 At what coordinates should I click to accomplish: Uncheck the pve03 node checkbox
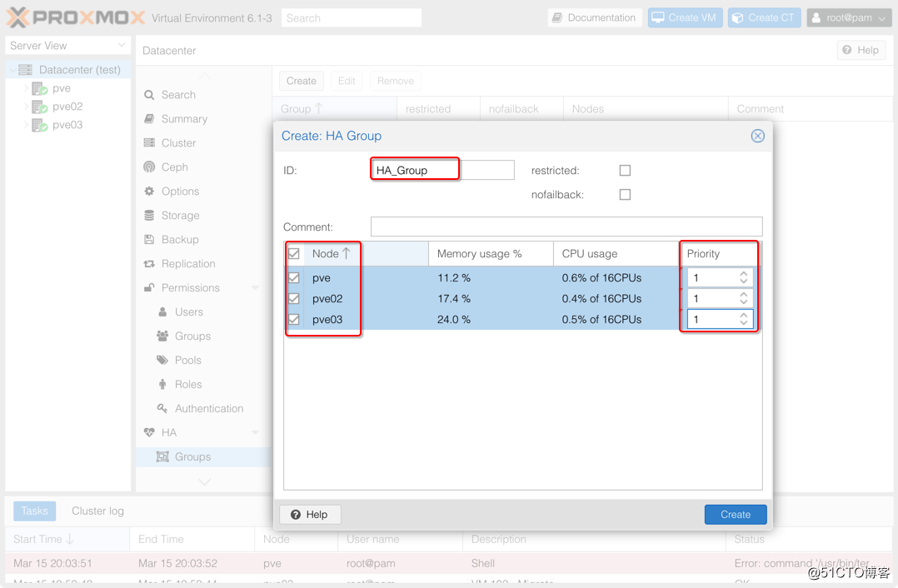click(294, 320)
